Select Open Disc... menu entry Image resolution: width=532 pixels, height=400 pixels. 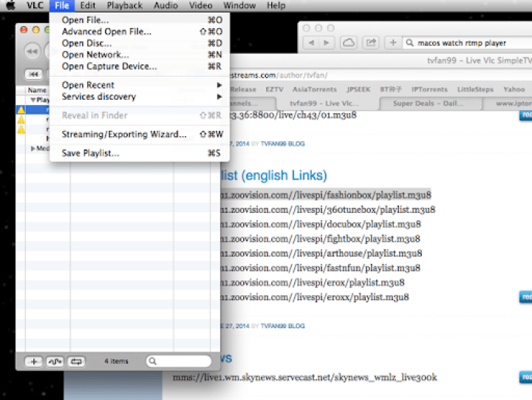click(140, 43)
